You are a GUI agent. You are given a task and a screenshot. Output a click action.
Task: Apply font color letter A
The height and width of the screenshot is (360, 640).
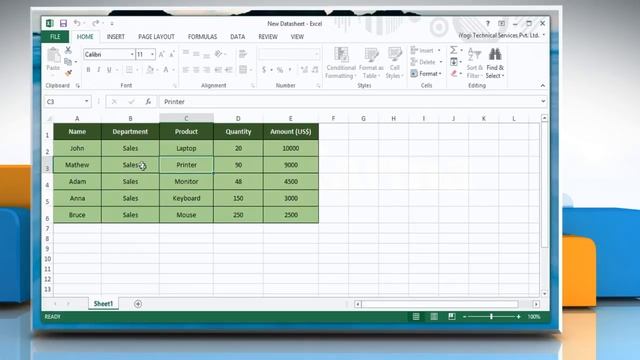point(166,70)
